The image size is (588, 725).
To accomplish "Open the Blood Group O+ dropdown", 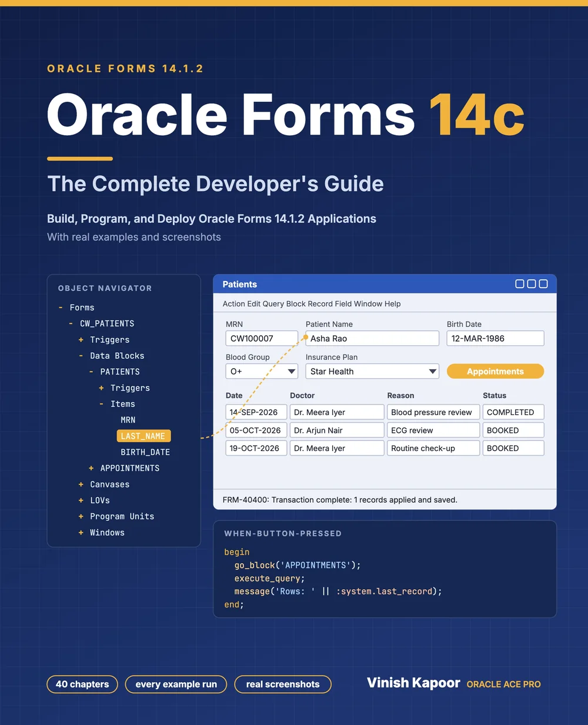I will 262,372.
